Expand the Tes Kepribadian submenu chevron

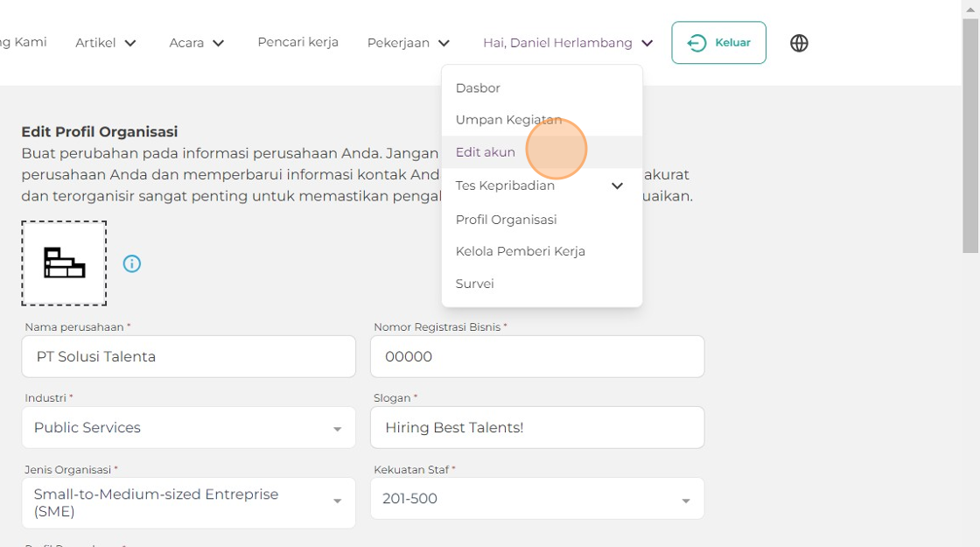pos(617,186)
